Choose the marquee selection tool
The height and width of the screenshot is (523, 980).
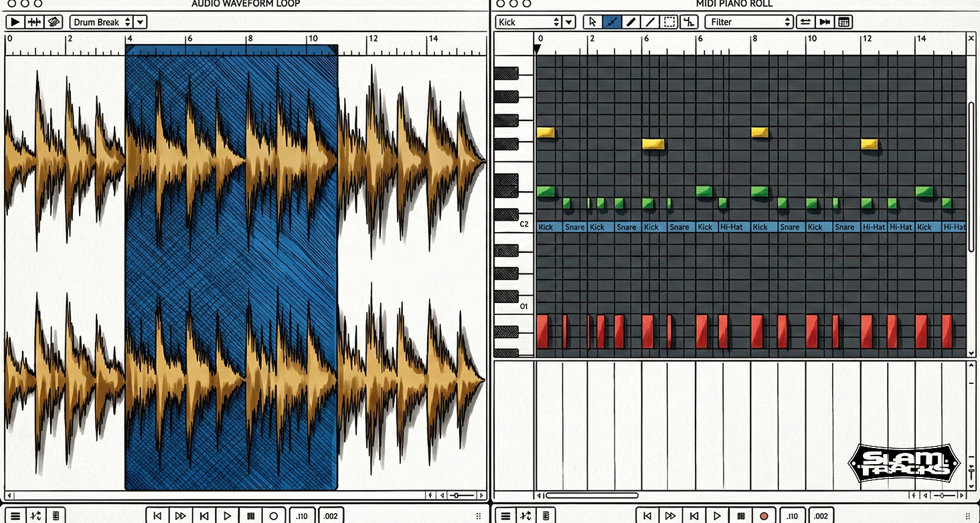(x=669, y=22)
